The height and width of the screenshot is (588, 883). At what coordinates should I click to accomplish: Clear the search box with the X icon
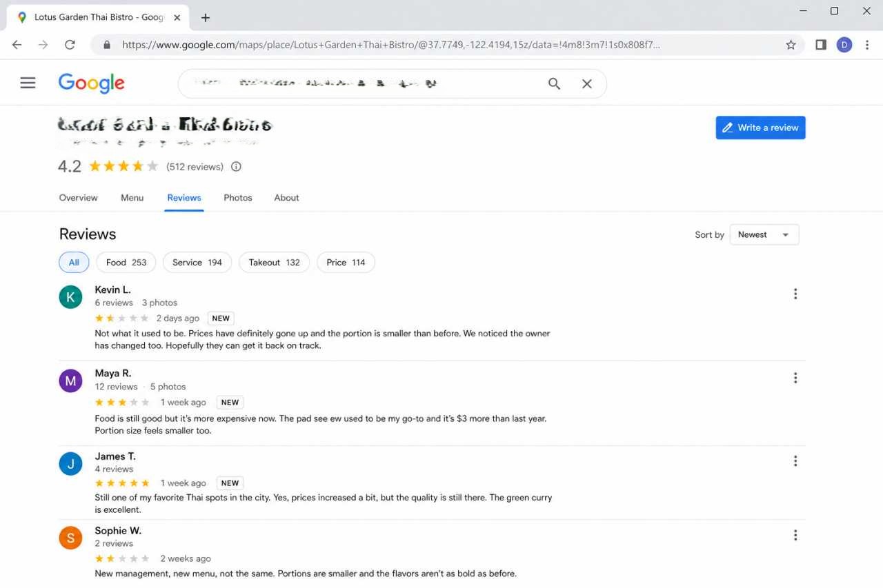587,83
